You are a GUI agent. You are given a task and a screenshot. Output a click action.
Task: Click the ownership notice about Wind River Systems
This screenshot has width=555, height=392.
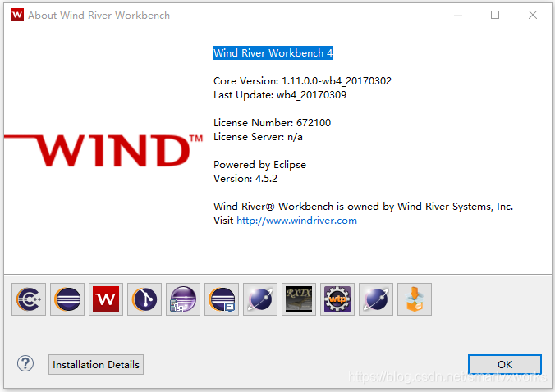pyautogui.click(x=363, y=207)
